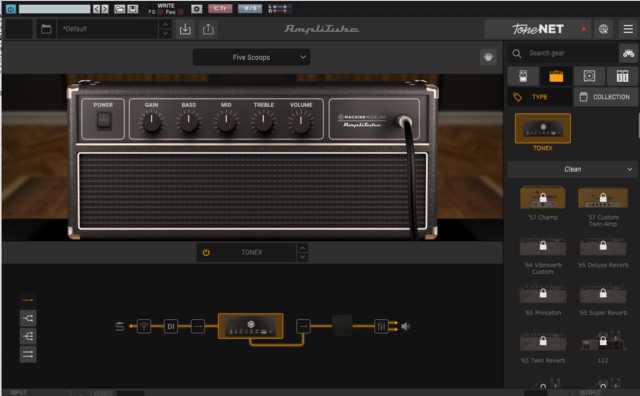Image resolution: width=640 pixels, height=396 pixels.
Task: Select the stomp slot before amp
Action: click(x=198, y=326)
